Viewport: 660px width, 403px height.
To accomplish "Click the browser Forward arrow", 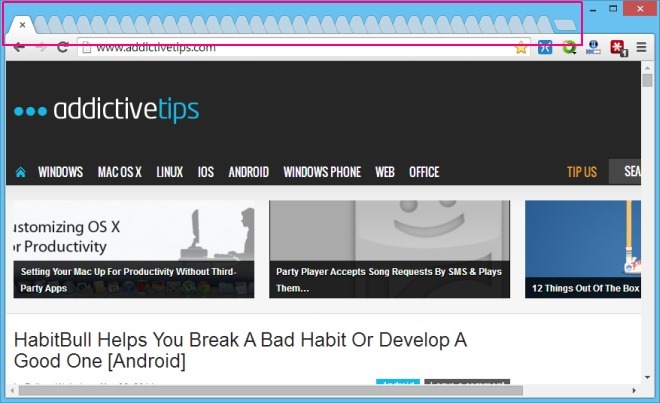I will coord(41,47).
